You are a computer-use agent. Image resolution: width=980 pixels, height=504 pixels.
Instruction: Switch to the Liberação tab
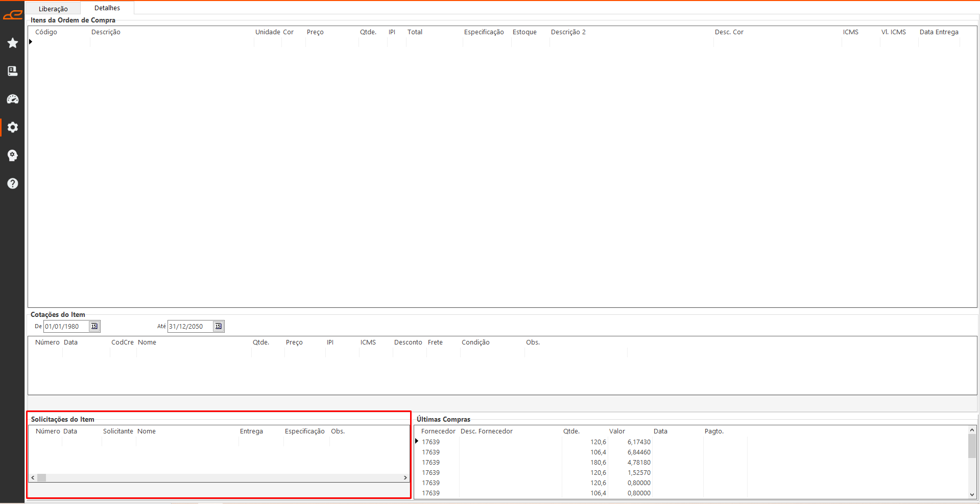[x=53, y=9]
